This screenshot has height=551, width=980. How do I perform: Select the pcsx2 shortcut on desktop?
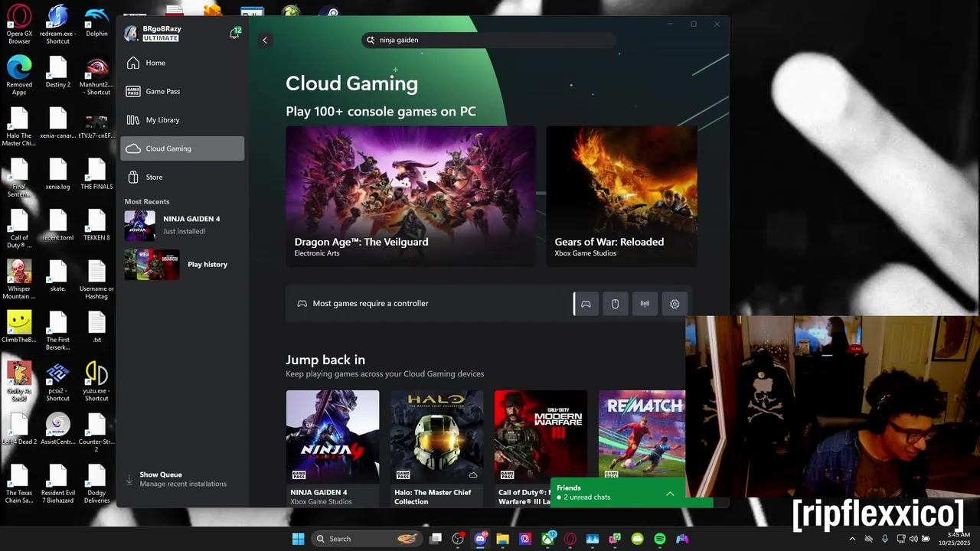[x=58, y=381]
